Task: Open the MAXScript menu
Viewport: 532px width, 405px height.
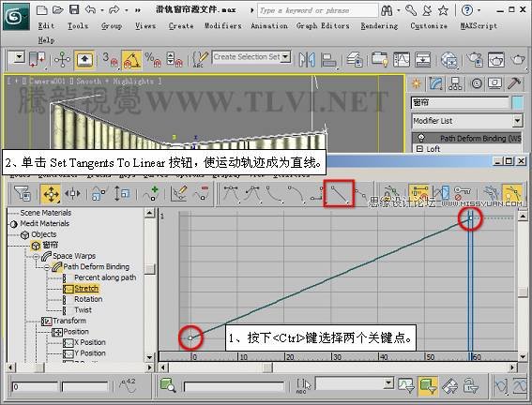Action: (479, 25)
